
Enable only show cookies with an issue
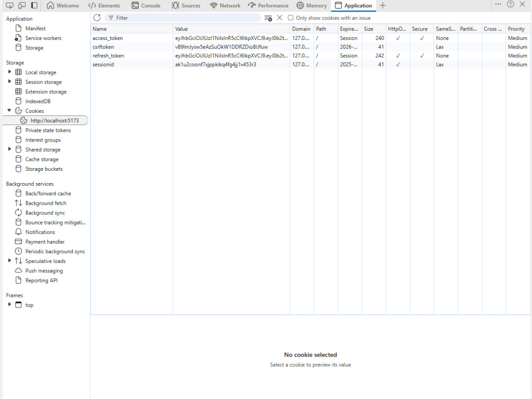click(x=290, y=18)
